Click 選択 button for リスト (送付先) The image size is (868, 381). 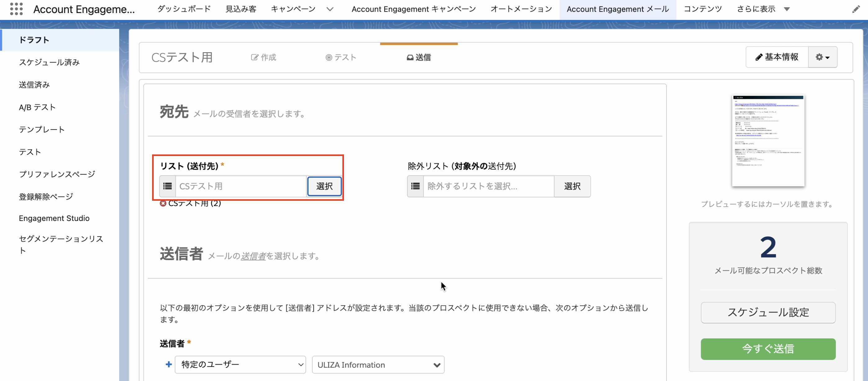324,186
